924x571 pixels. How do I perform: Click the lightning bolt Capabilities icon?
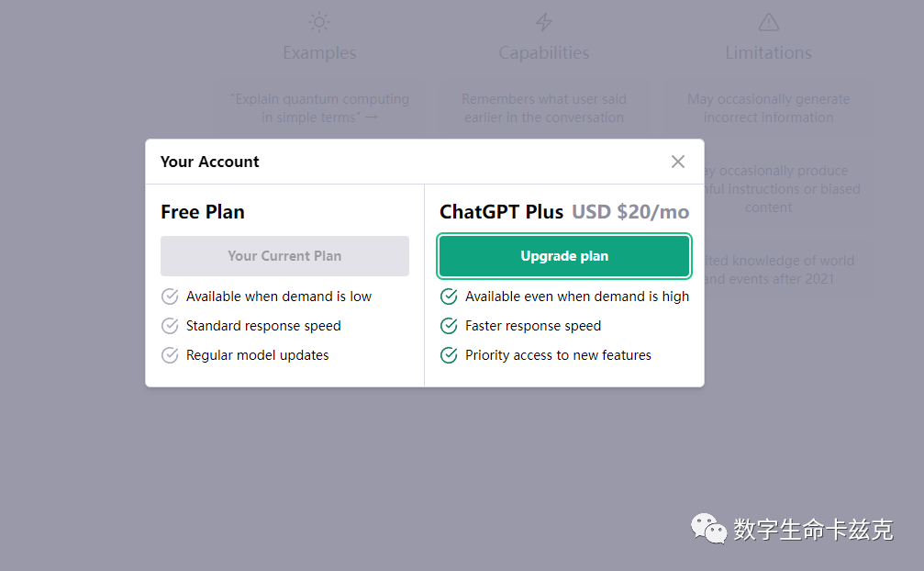tap(544, 22)
